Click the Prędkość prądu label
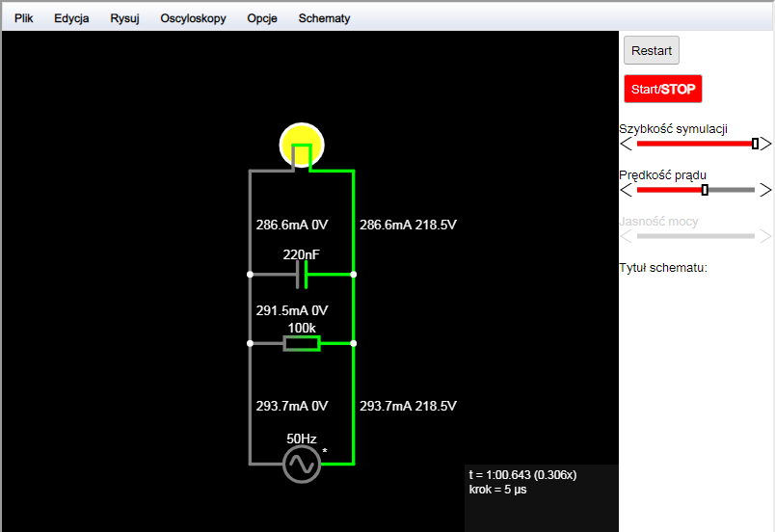This screenshot has height=532, width=775. coord(662,175)
